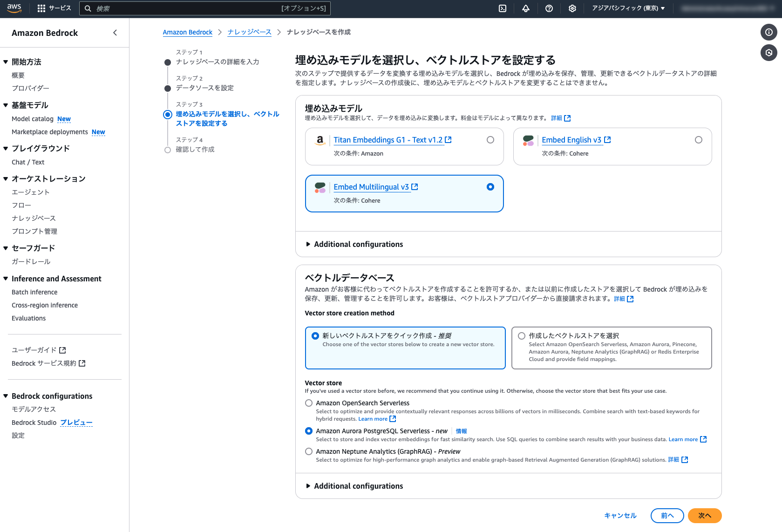Select 作成したベクトルストアを選択 option
Image resolution: width=782 pixels, height=532 pixels.
(612, 348)
